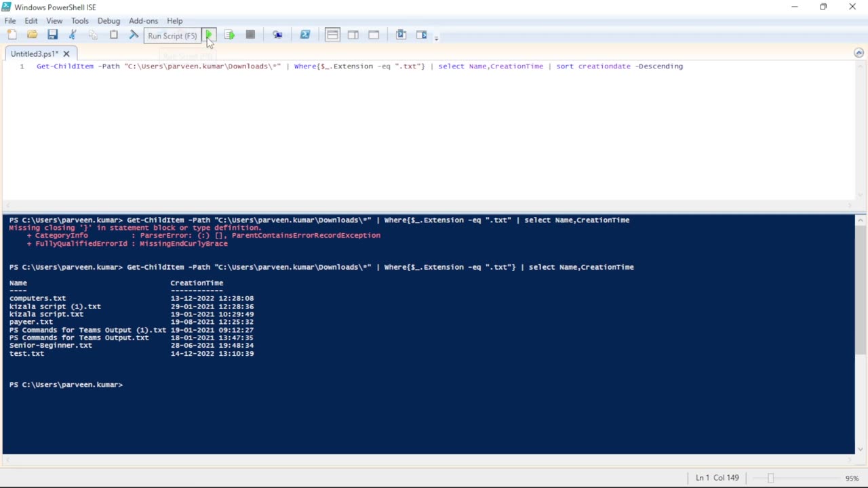The image size is (868, 488).
Task: Click -Descending in the script editor
Action: tap(659, 66)
